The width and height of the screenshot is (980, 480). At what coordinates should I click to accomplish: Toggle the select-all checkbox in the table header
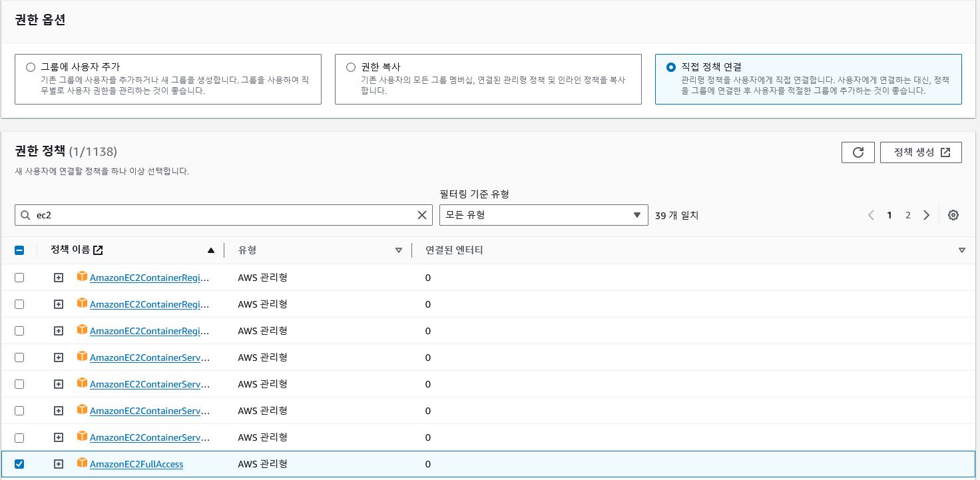pos(19,250)
